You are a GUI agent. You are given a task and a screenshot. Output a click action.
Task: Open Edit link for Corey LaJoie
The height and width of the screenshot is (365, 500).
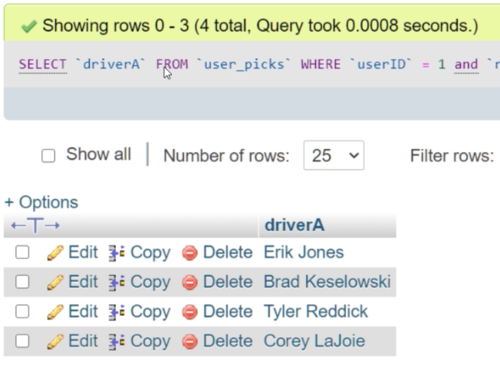83,341
